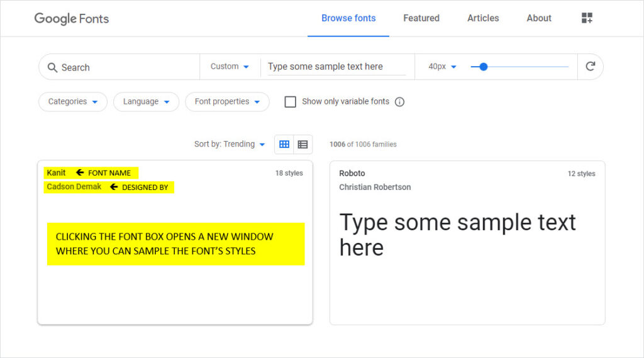Click the sample text input field
The width and height of the screenshot is (644, 358).
click(x=336, y=67)
